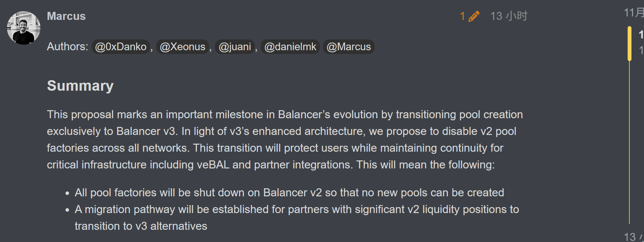Open the @danielmk user mention

[x=290, y=47]
